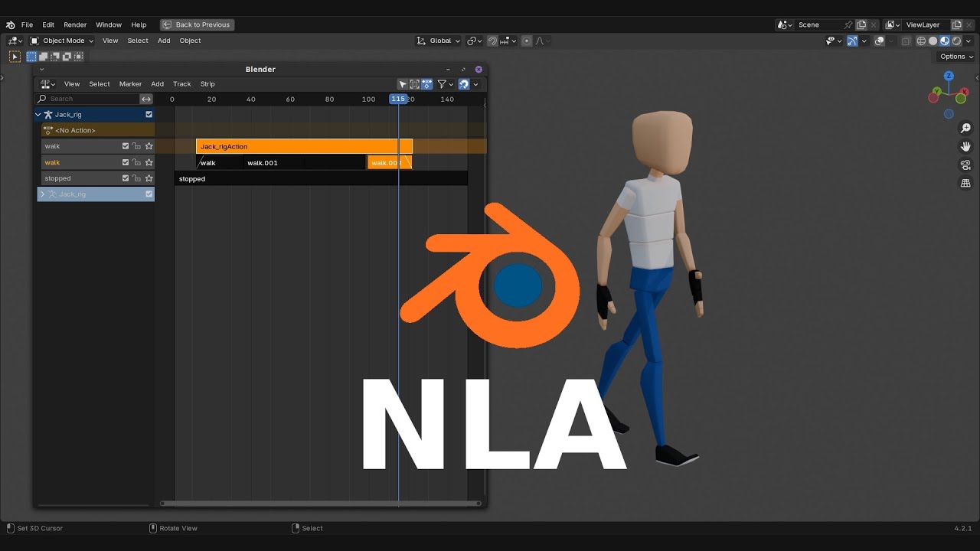980x551 pixels.
Task: Toggle proportional editing button
Action: pyautogui.click(x=527, y=41)
